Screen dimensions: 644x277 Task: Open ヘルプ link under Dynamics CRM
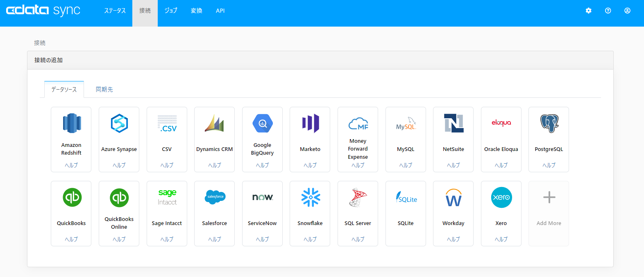(215, 165)
